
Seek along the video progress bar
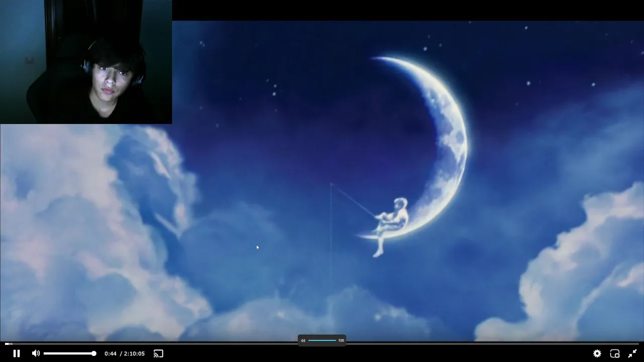coord(322,344)
